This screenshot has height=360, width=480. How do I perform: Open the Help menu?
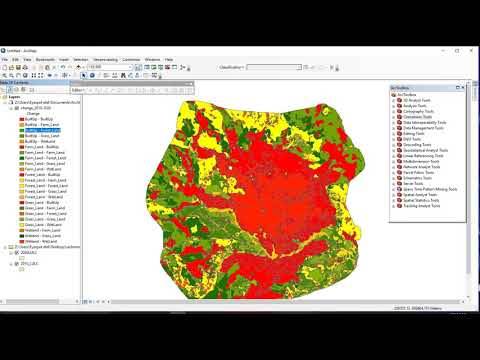(169, 60)
